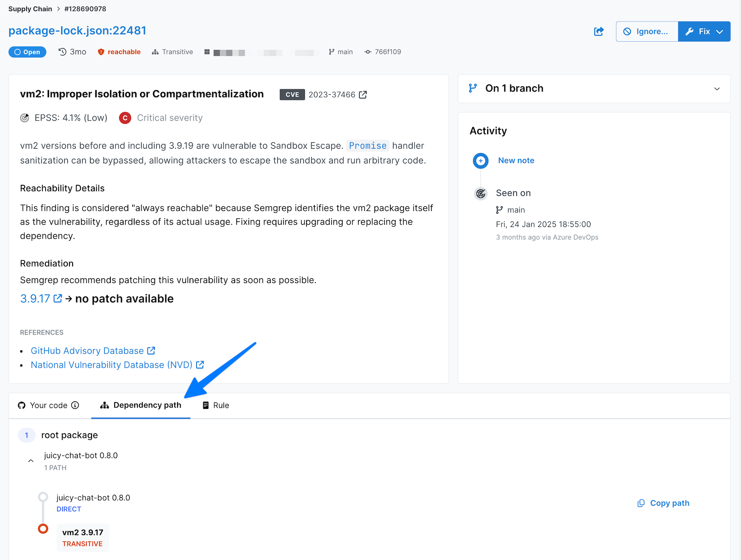Click the Promise code snippet

(x=367, y=145)
